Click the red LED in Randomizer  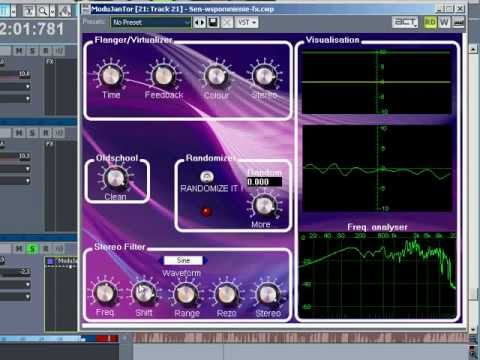(206, 211)
